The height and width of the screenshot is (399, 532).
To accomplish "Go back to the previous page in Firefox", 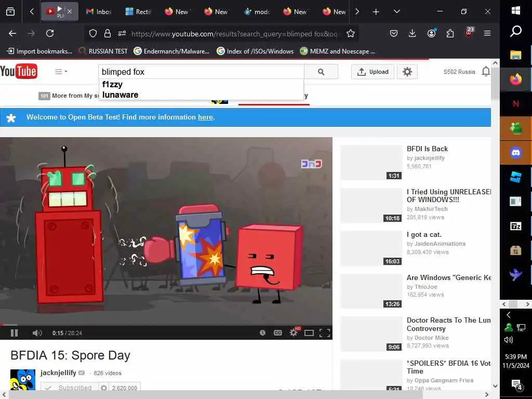I will (x=12, y=33).
